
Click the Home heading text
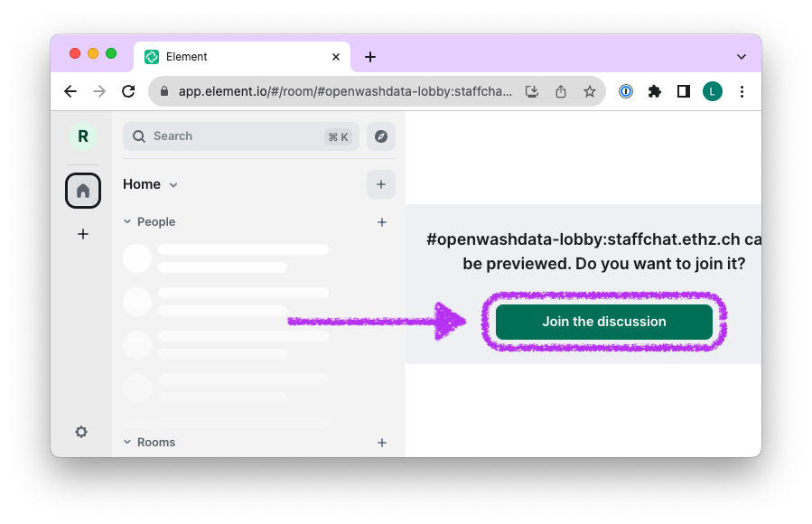[142, 184]
